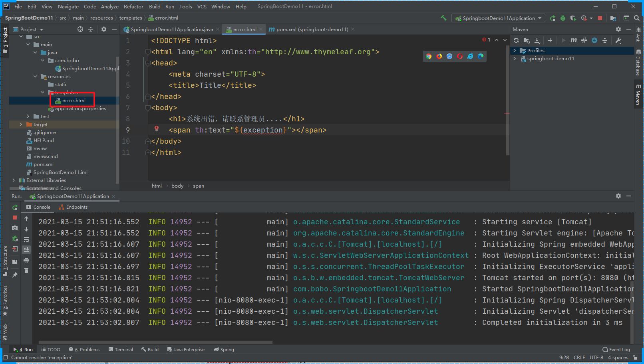Switch to SpringbootDemo11Application.java tab
Viewport: 644px width, 364px height.
[x=172, y=29]
